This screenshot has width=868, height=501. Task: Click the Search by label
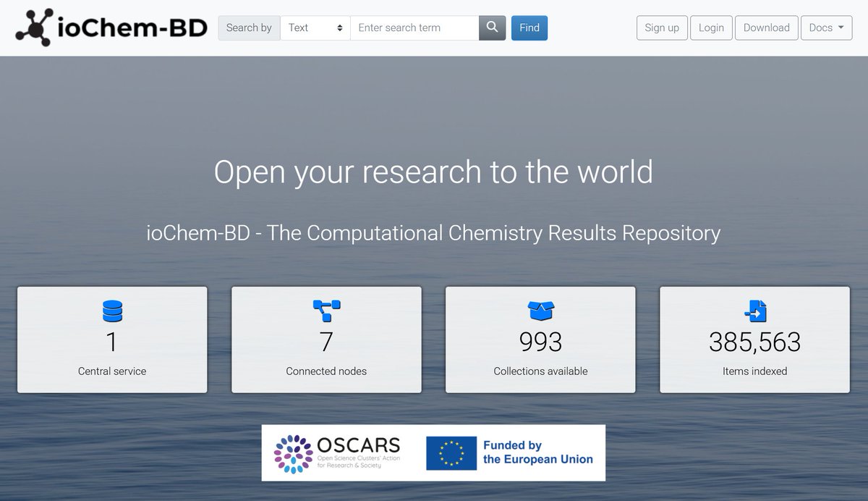pyautogui.click(x=249, y=28)
